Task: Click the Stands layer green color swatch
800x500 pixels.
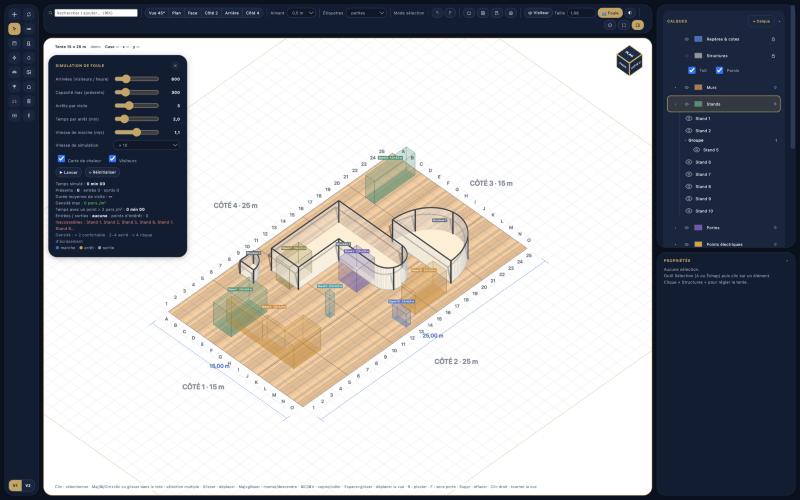Action: click(698, 104)
